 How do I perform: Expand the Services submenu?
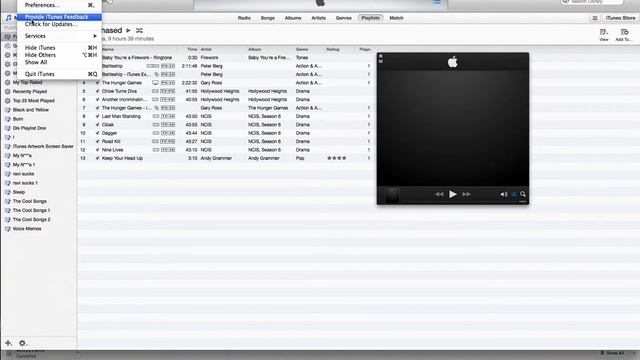[x=59, y=36]
